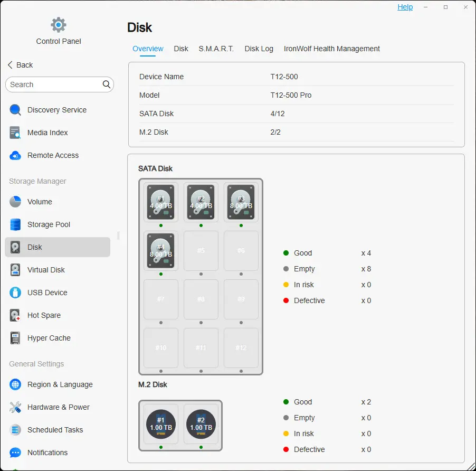Open the Hyper Cache icon
The width and height of the screenshot is (476, 471).
[15, 338]
